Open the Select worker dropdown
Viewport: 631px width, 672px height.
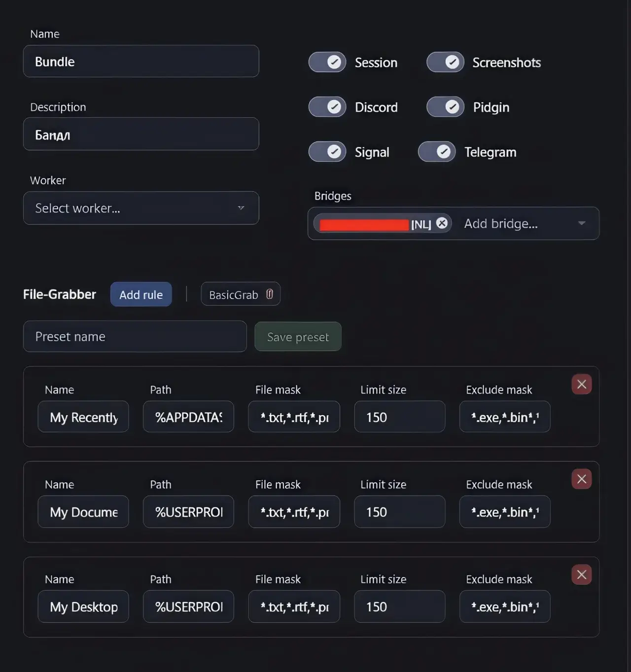point(141,208)
